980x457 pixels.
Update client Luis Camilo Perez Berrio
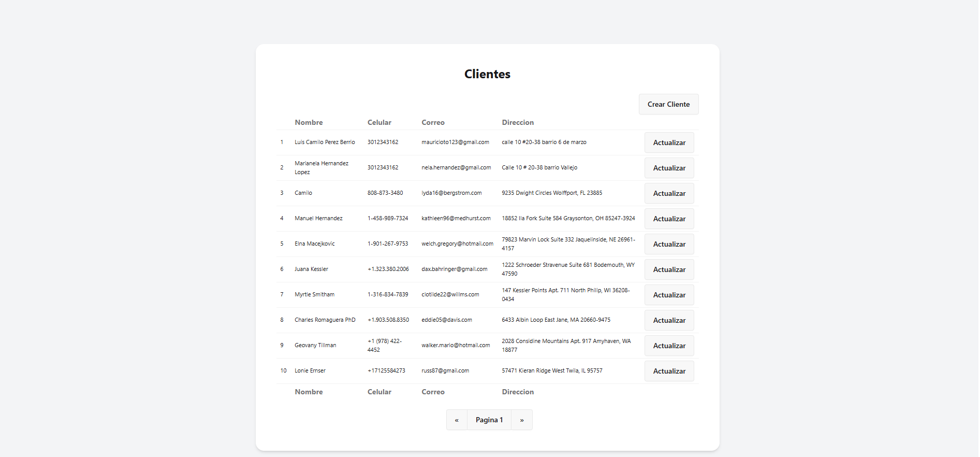click(669, 142)
